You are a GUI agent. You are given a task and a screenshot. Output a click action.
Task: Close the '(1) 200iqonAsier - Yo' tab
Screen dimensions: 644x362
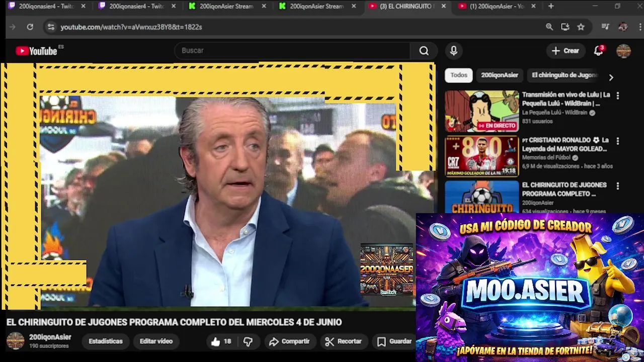pyautogui.click(x=533, y=6)
